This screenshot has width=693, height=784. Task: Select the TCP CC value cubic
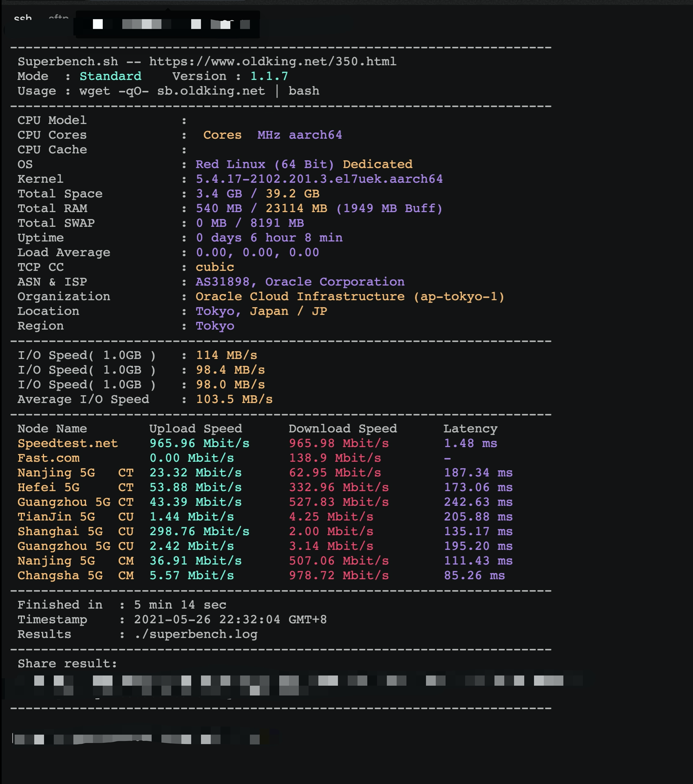click(215, 267)
